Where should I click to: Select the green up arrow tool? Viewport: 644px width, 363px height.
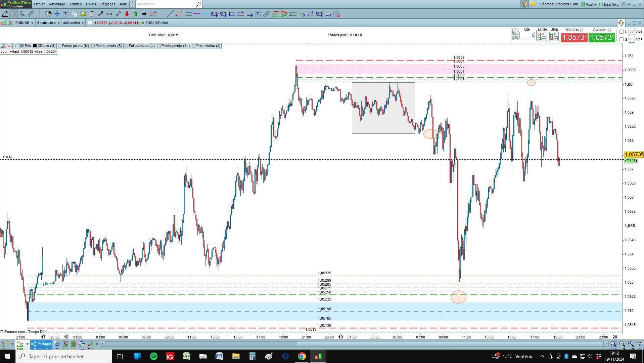[136, 14]
